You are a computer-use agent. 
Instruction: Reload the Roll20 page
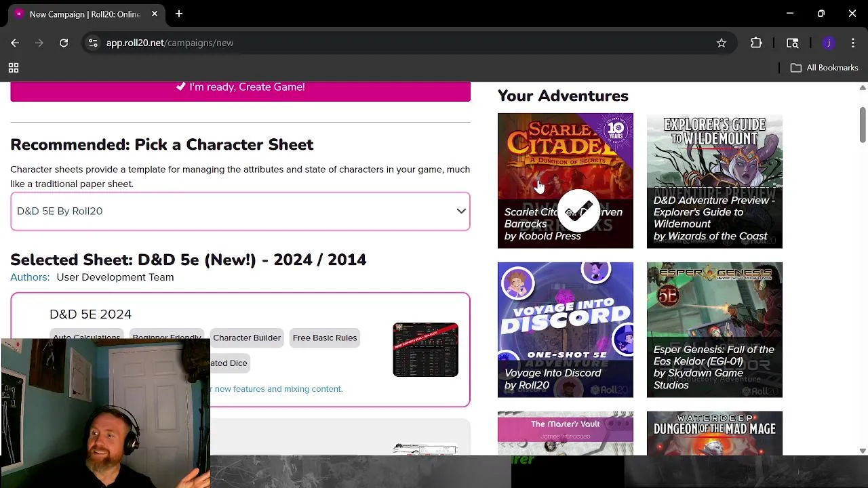coord(64,43)
